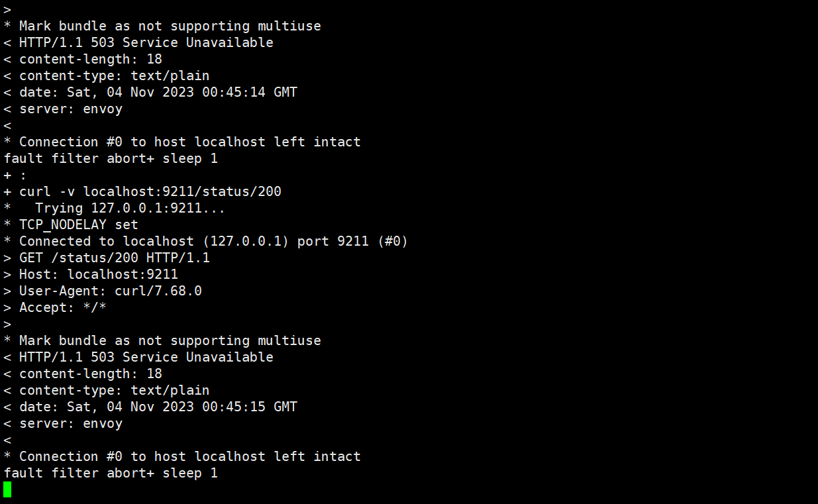
Task: Click the Connected to localhost port 9211 line
Action: pos(206,241)
